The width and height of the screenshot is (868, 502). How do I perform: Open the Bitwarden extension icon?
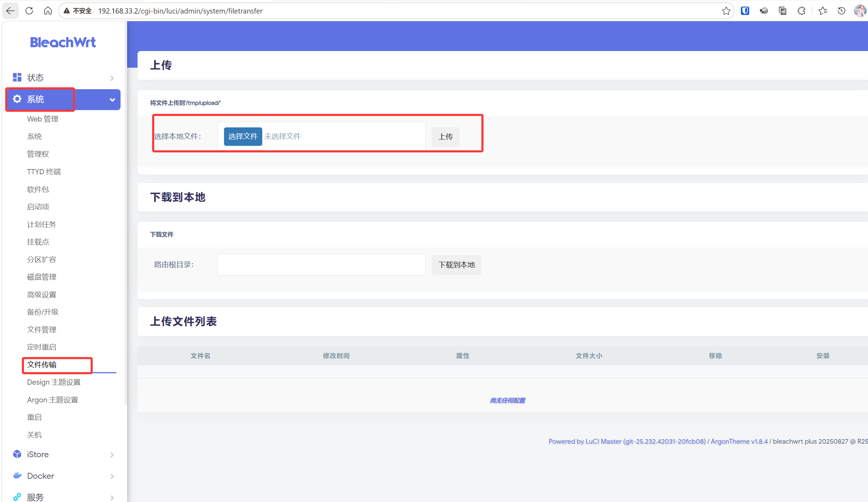point(745,11)
